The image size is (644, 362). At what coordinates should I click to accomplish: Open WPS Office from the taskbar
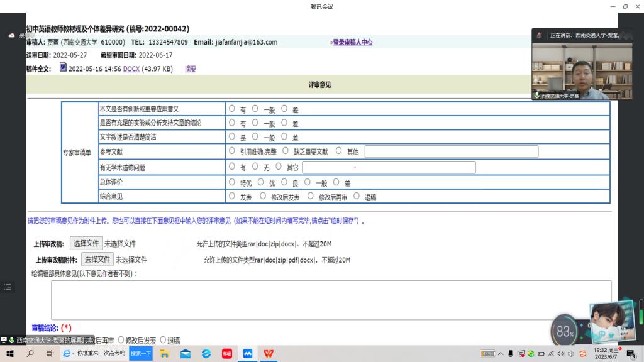point(269,354)
